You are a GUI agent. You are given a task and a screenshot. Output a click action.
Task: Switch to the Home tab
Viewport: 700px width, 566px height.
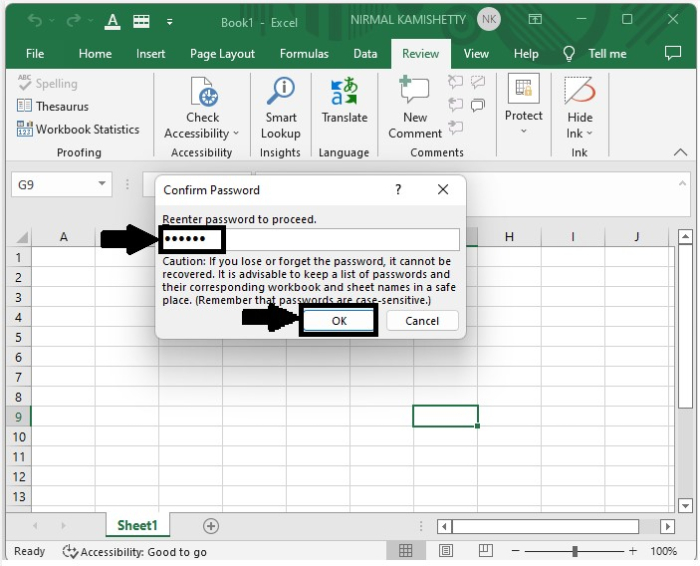(95, 54)
